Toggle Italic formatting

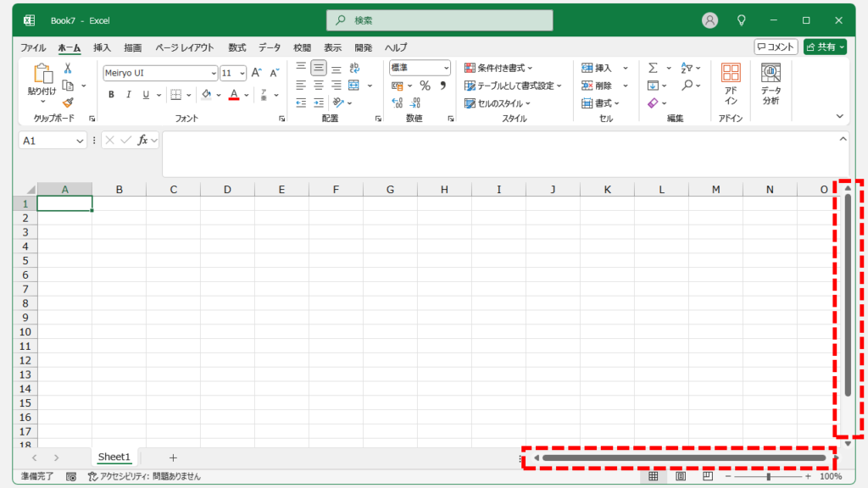pos(129,95)
